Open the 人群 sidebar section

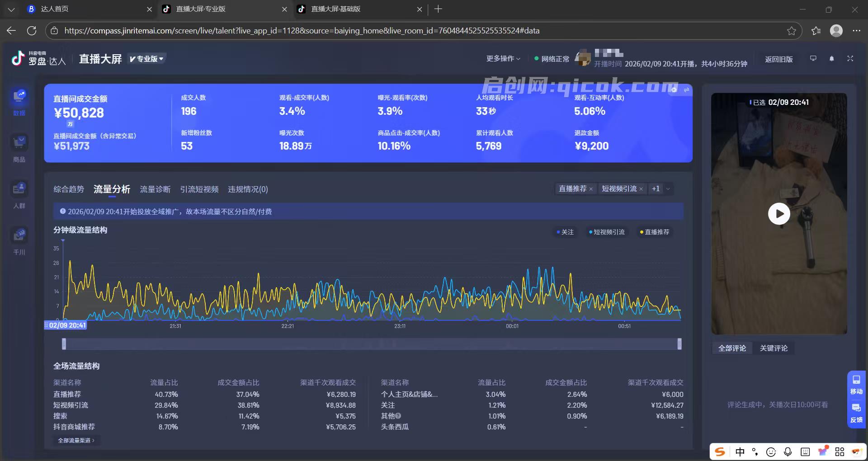(19, 195)
